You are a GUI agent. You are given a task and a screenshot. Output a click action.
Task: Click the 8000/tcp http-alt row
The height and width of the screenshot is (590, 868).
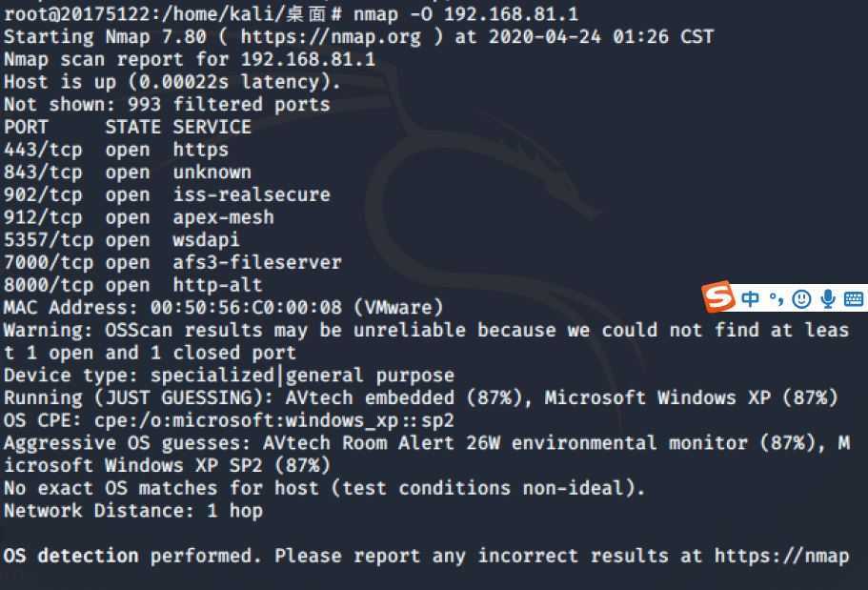click(x=132, y=285)
